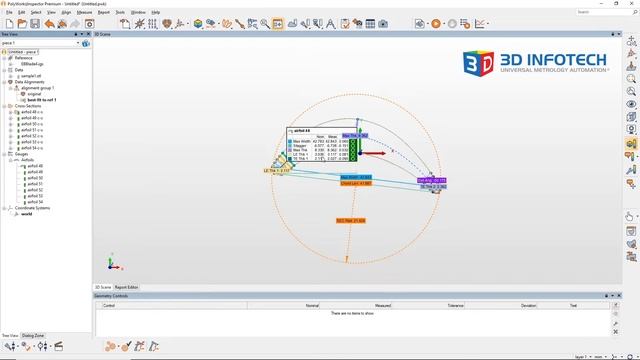Screen dimensions: 640x360
Task: Switch to the Report Editor tab
Action: (x=126, y=287)
